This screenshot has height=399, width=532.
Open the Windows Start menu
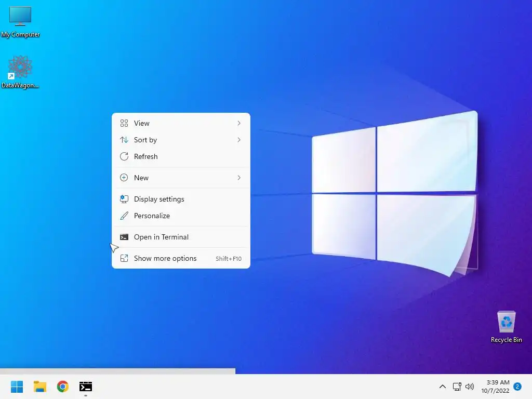[x=17, y=387]
